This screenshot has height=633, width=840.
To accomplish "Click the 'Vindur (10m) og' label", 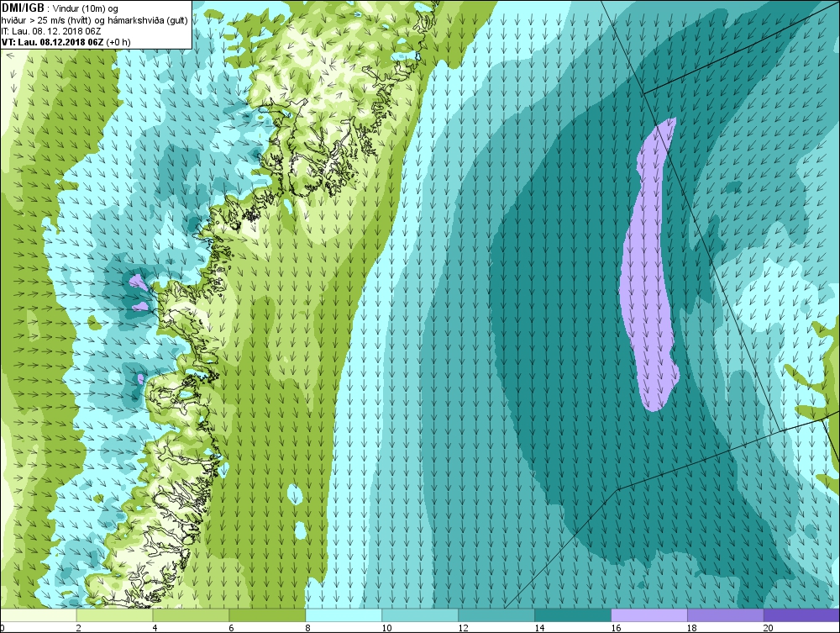I will pyautogui.click(x=86, y=8).
